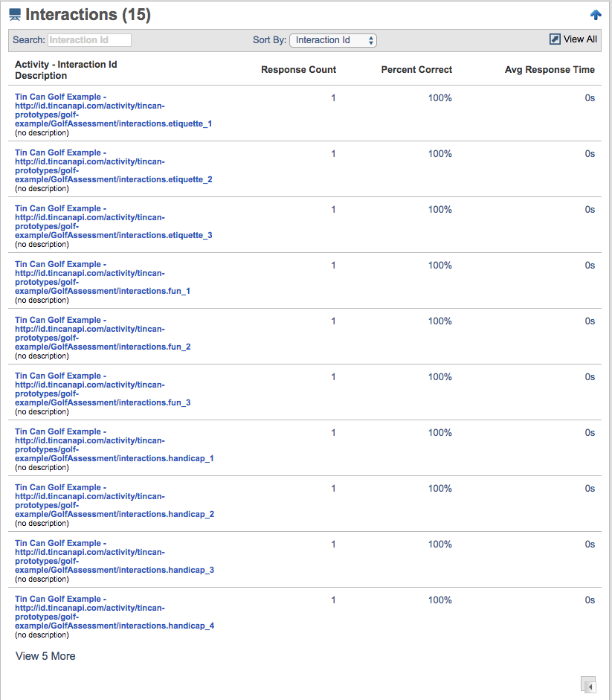The width and height of the screenshot is (612, 700).
Task: Open the handicap_4 interaction link
Action: point(115,612)
